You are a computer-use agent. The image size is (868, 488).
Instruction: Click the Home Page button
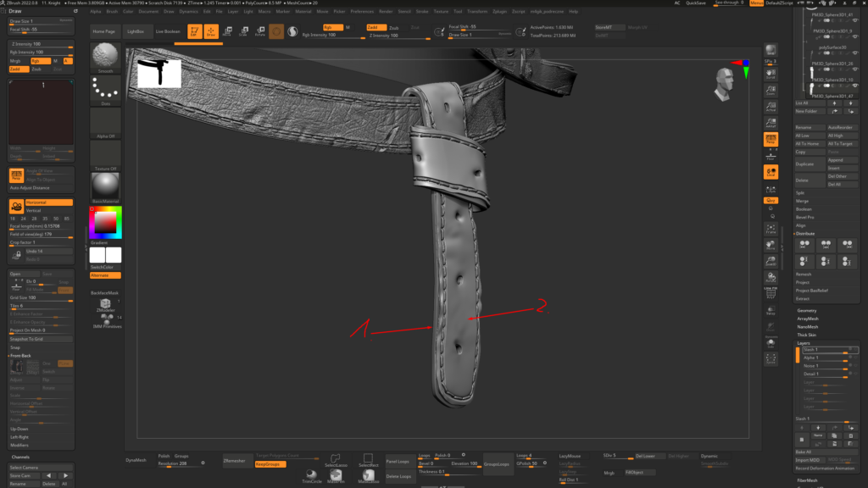[x=103, y=31]
